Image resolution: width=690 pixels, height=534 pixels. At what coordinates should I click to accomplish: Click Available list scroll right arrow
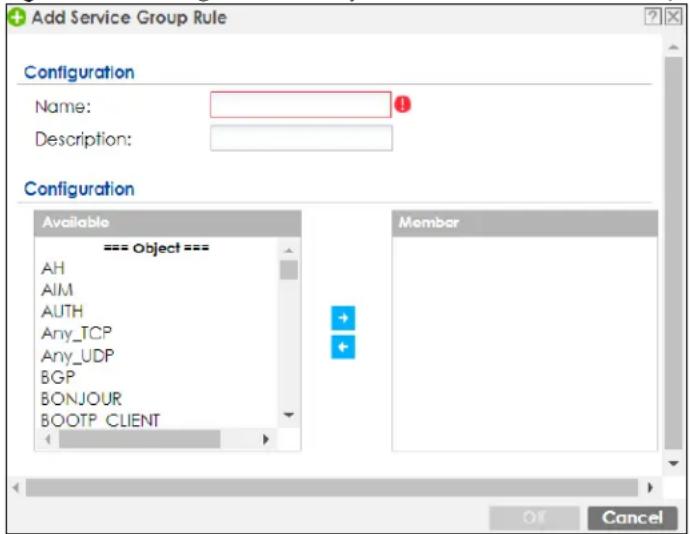tap(266, 439)
